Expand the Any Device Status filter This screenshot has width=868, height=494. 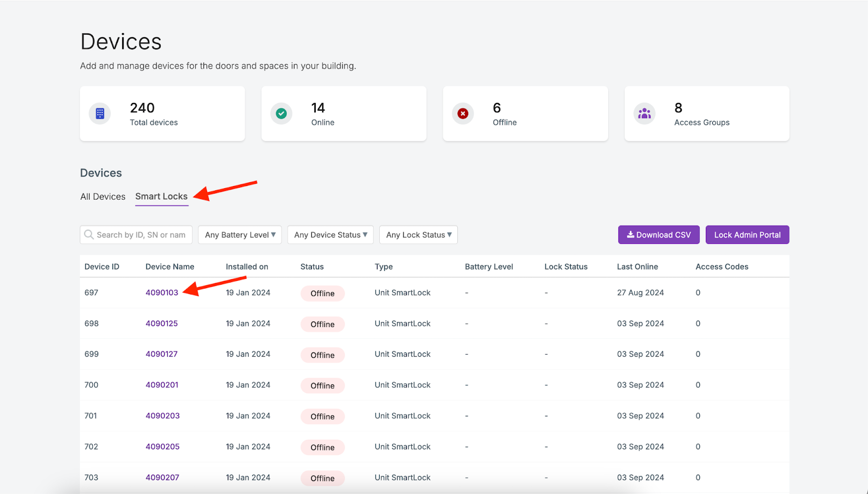coord(330,235)
